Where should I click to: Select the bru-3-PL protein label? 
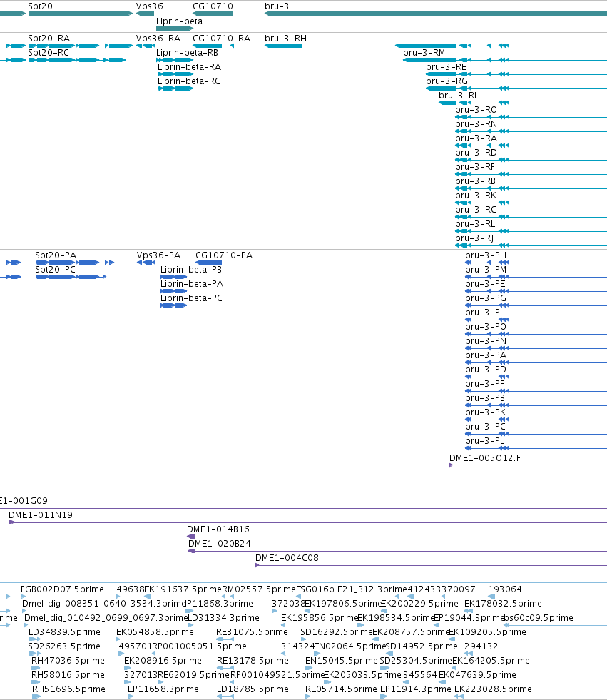pyautogui.click(x=485, y=441)
